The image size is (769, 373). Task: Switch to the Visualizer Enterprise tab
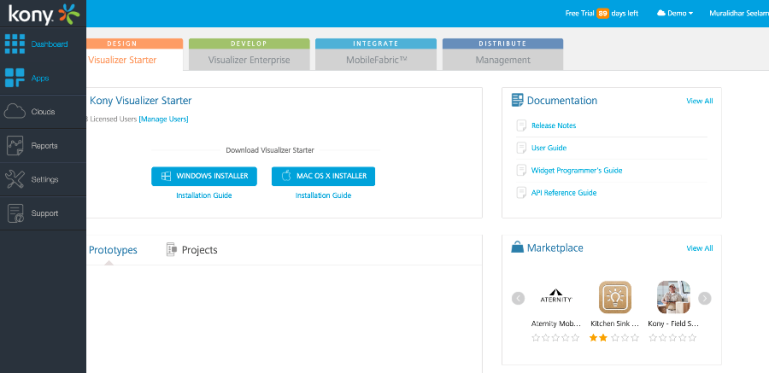249,54
